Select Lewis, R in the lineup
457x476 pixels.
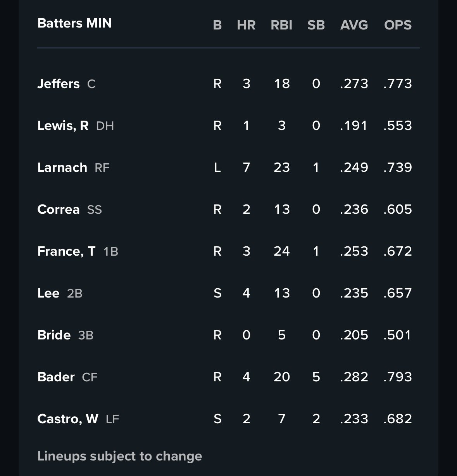(x=63, y=126)
